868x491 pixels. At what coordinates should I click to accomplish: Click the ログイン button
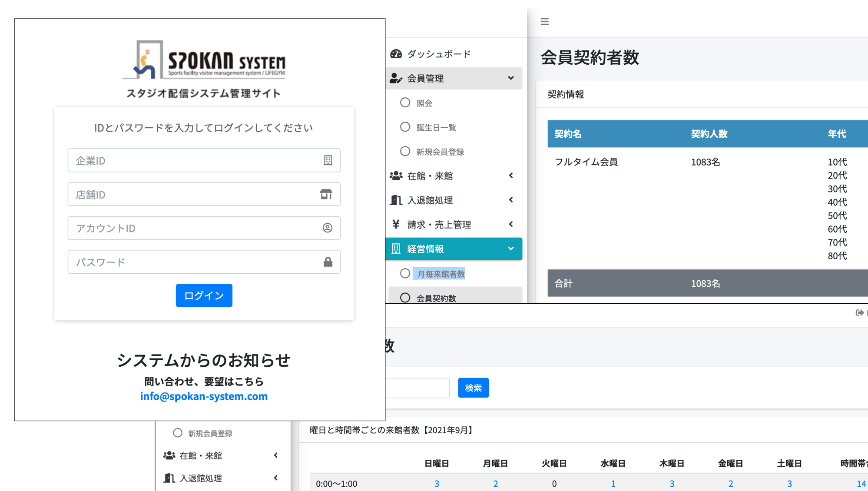click(204, 295)
